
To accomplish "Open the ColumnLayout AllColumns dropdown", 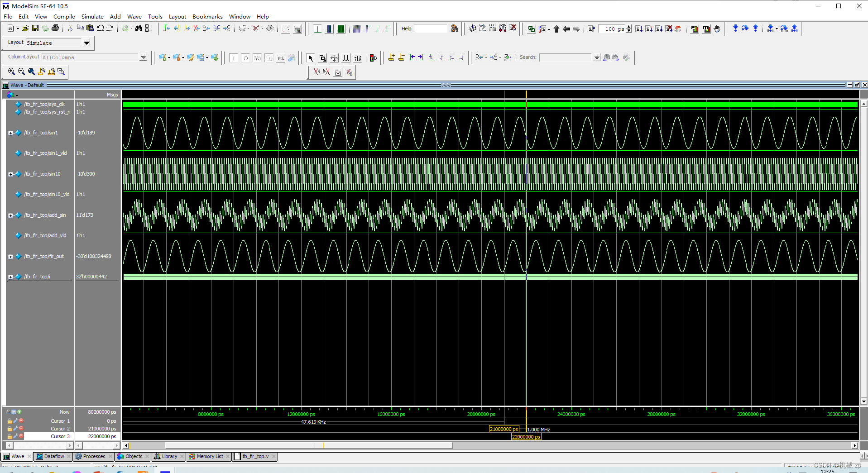I will coord(144,57).
